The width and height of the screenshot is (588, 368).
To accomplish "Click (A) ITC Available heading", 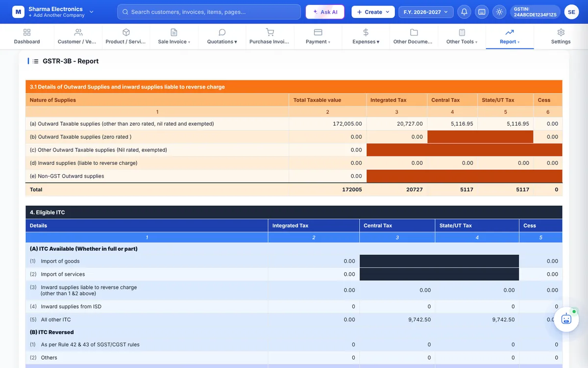I will (84, 249).
